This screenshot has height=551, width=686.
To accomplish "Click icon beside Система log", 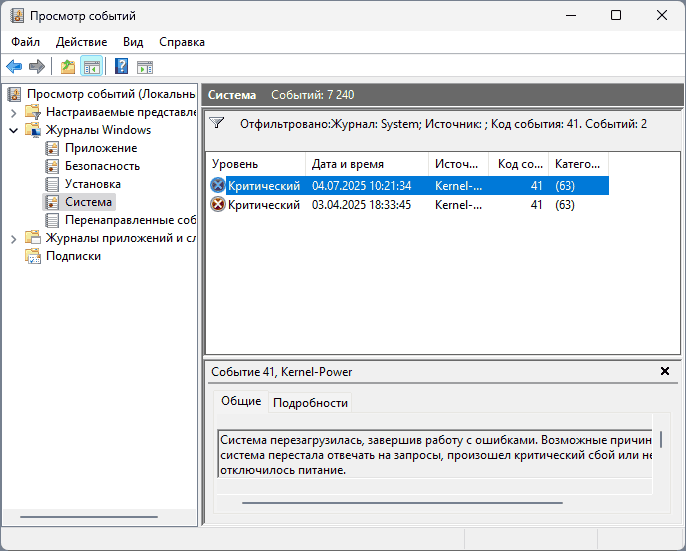I will point(52,202).
